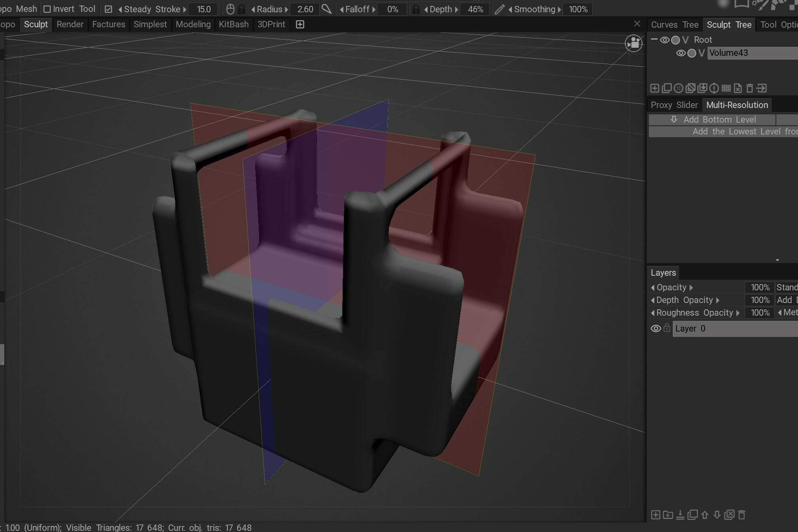Toggle the Invert Tool checkbox
This screenshot has width=798, height=532.
point(47,9)
